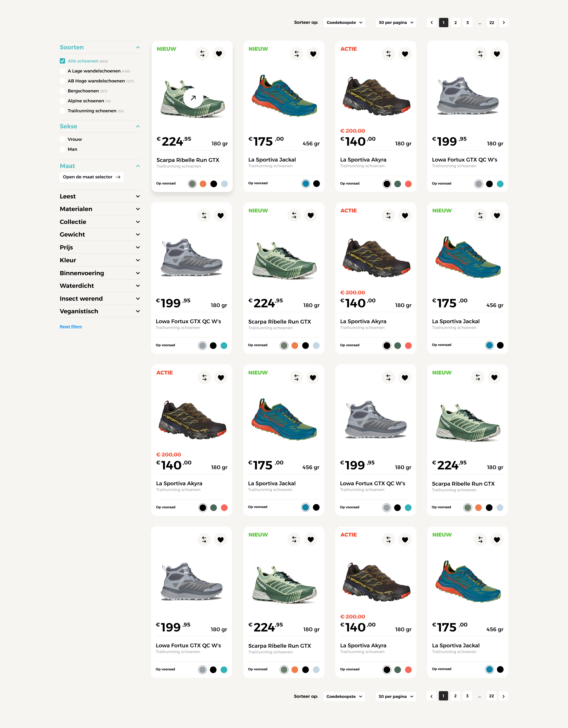Click compare arrows on top-row Lowa Fortux GTX
Viewport: 568px width, 728px height.
(x=480, y=54)
